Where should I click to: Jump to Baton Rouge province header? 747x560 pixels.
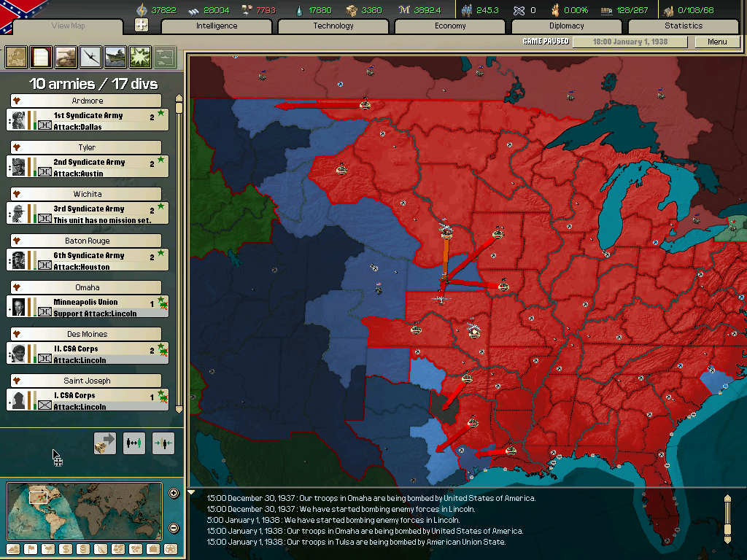[86, 241]
